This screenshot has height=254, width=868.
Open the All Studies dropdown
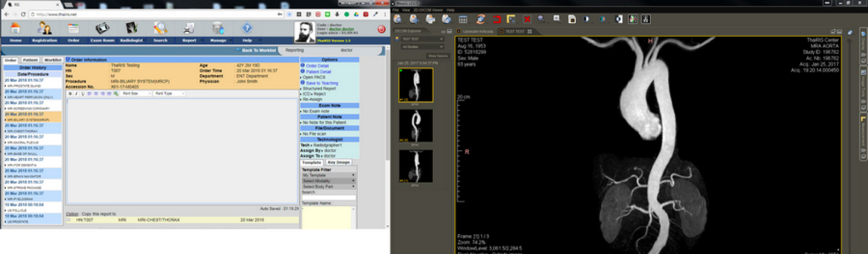(422, 47)
